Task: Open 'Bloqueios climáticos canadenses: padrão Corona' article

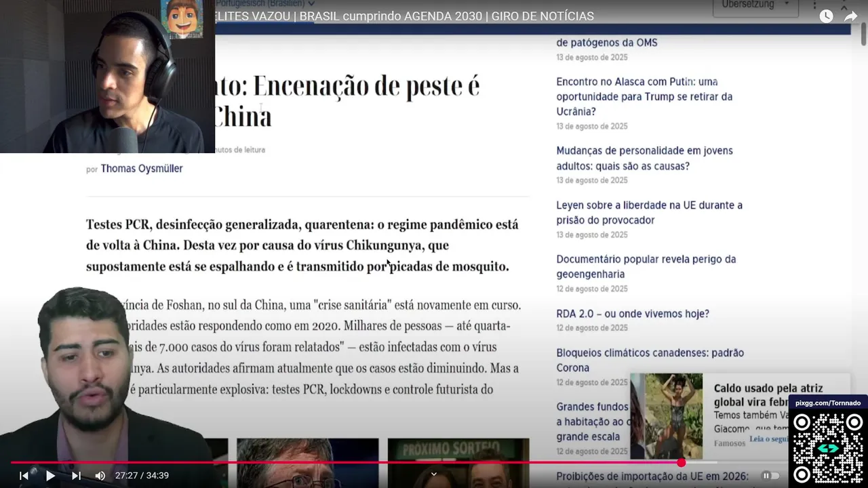Action: click(650, 360)
